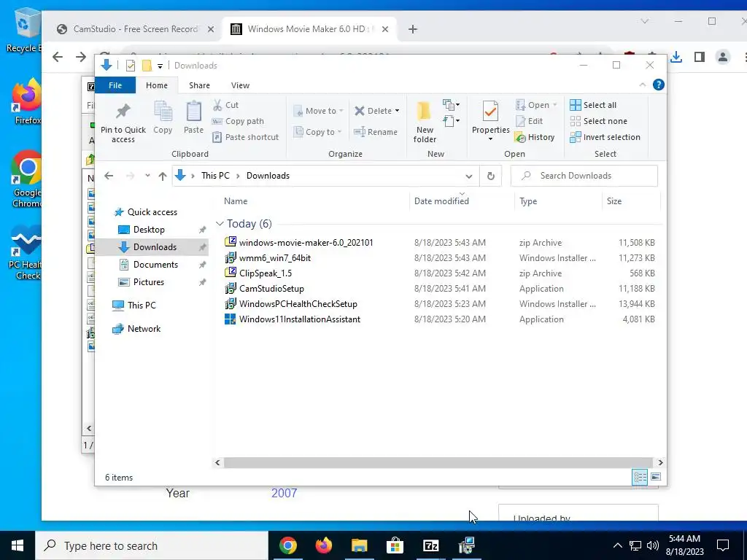The image size is (747, 560).
Task: Select Documents in navigation pane
Action: (x=155, y=264)
